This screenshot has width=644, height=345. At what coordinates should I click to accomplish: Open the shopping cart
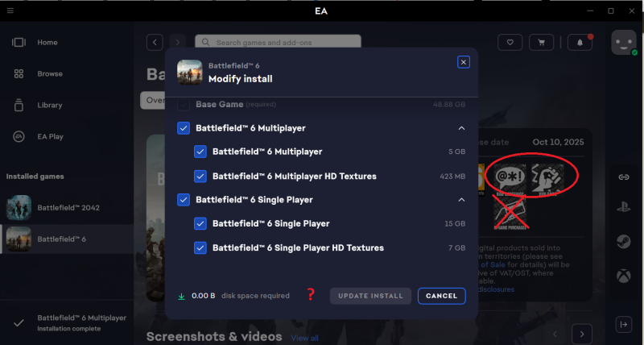[541, 43]
